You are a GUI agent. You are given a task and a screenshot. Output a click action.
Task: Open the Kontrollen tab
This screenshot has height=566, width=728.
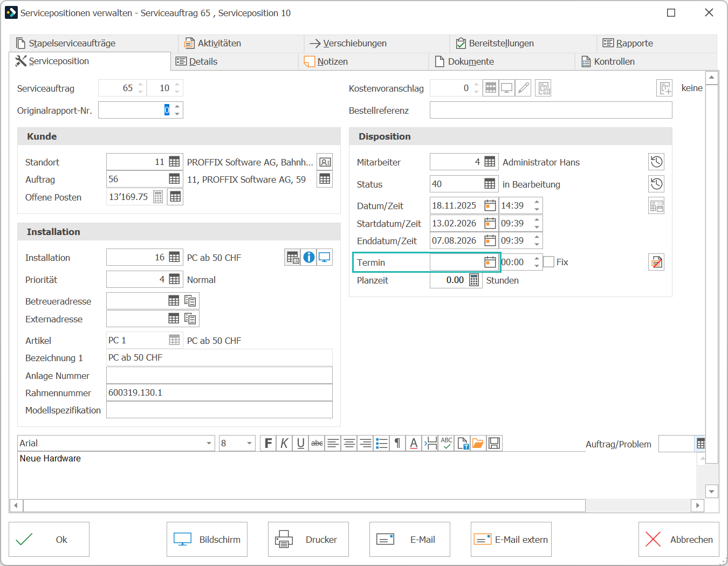pyautogui.click(x=646, y=61)
